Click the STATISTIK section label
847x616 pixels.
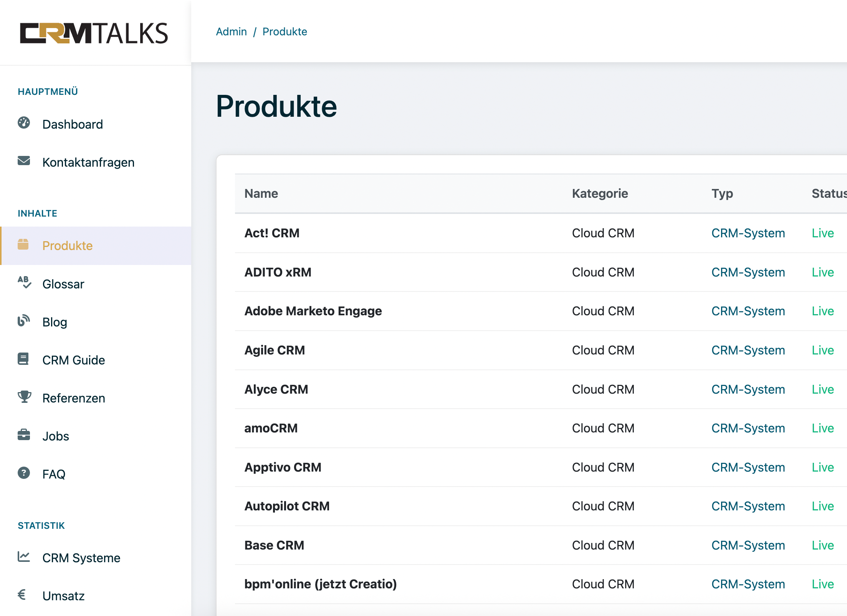(41, 526)
